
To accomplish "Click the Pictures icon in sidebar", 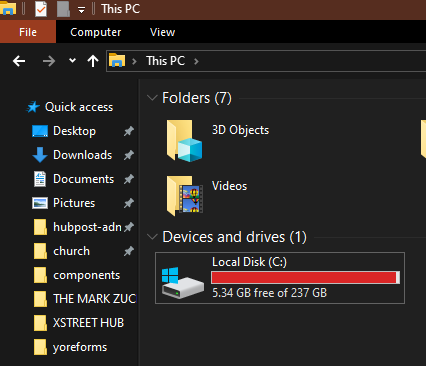I will coord(40,203).
